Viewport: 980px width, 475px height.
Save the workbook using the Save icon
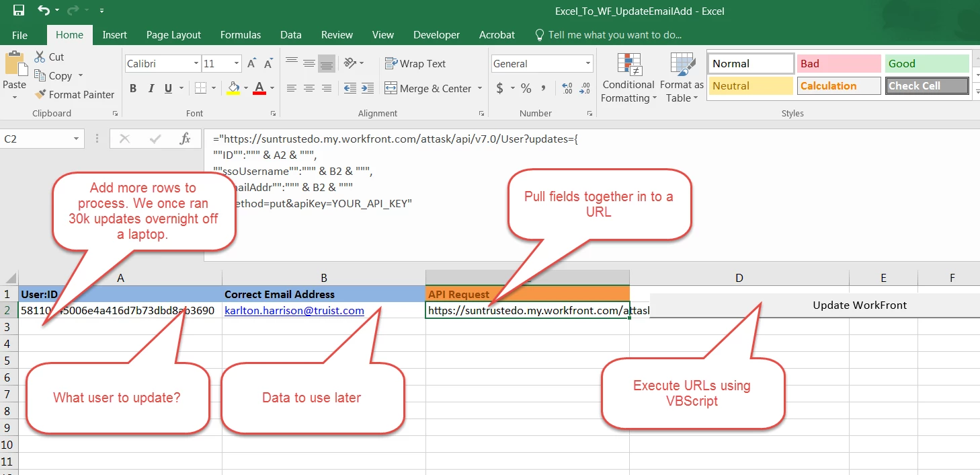[x=19, y=10]
